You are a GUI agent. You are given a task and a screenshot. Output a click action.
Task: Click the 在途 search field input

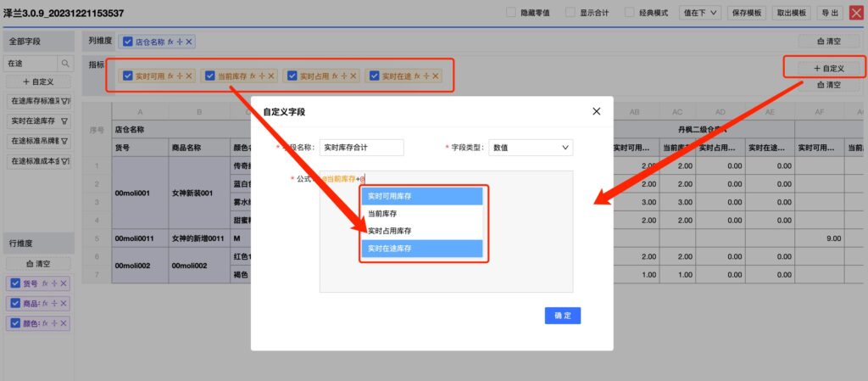pyautogui.click(x=31, y=64)
